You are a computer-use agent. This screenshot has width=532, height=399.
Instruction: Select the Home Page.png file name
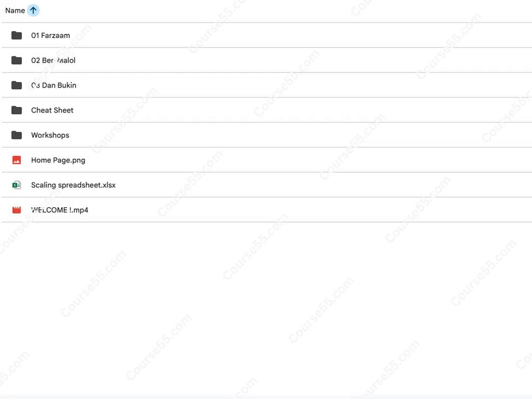click(58, 160)
